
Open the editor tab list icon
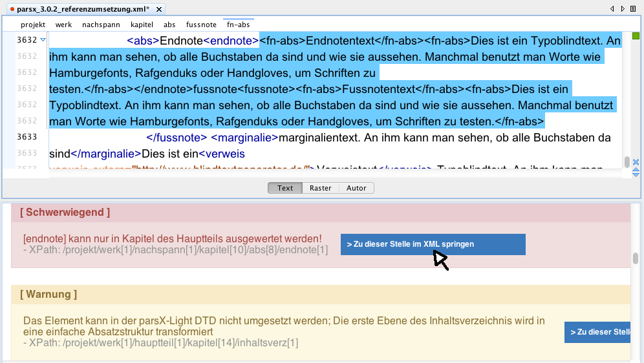[634, 9]
